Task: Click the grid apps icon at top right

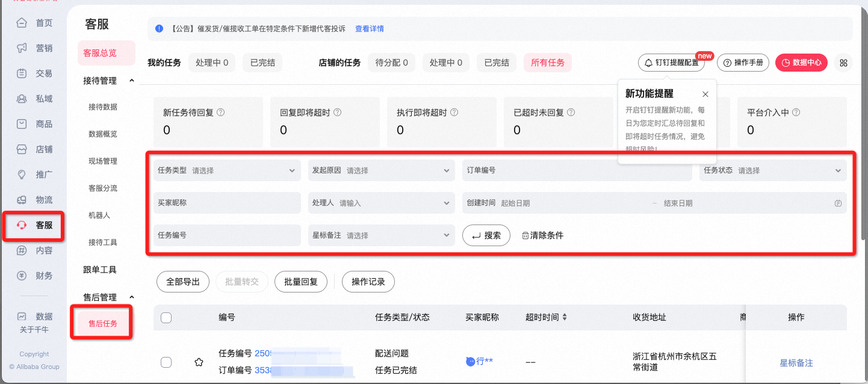Action: [843, 63]
